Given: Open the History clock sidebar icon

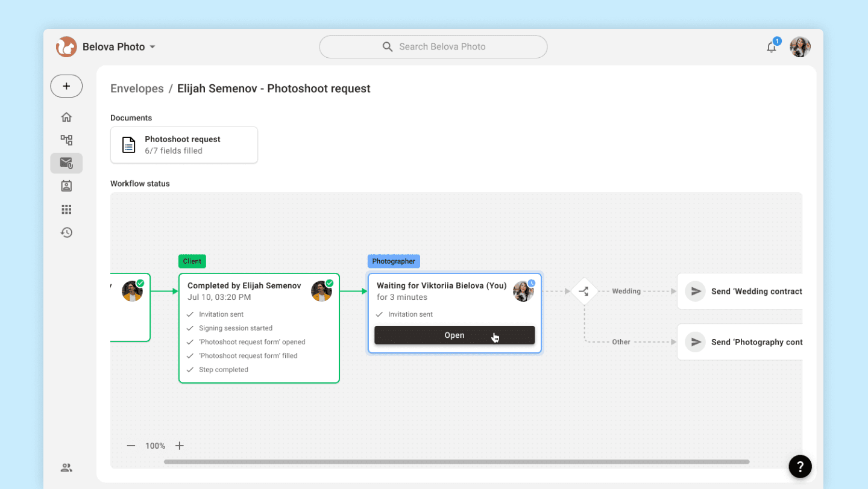Looking at the screenshot, I should point(66,232).
